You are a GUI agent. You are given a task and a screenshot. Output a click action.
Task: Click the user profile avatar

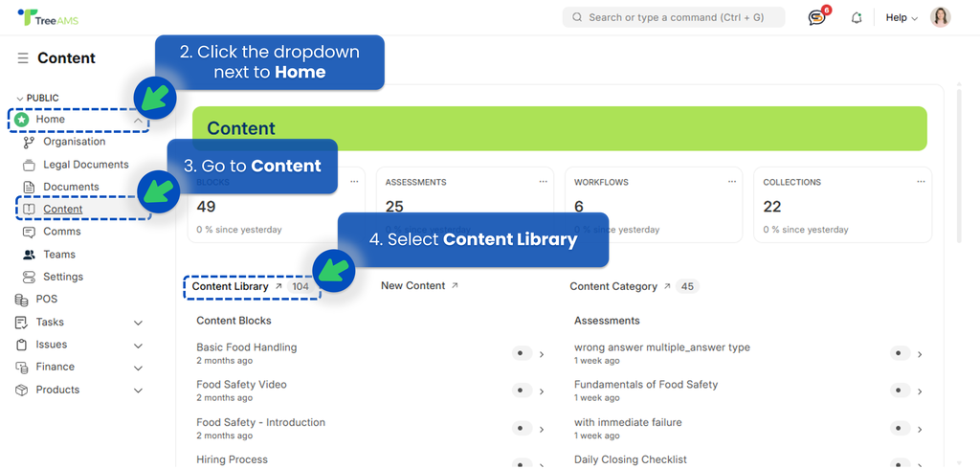click(940, 17)
